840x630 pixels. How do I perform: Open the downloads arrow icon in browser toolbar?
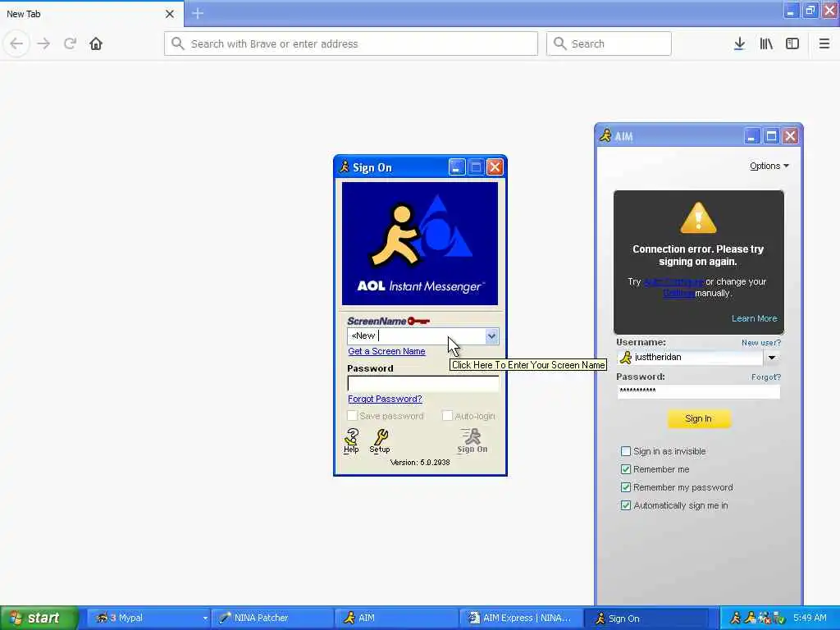(739, 43)
